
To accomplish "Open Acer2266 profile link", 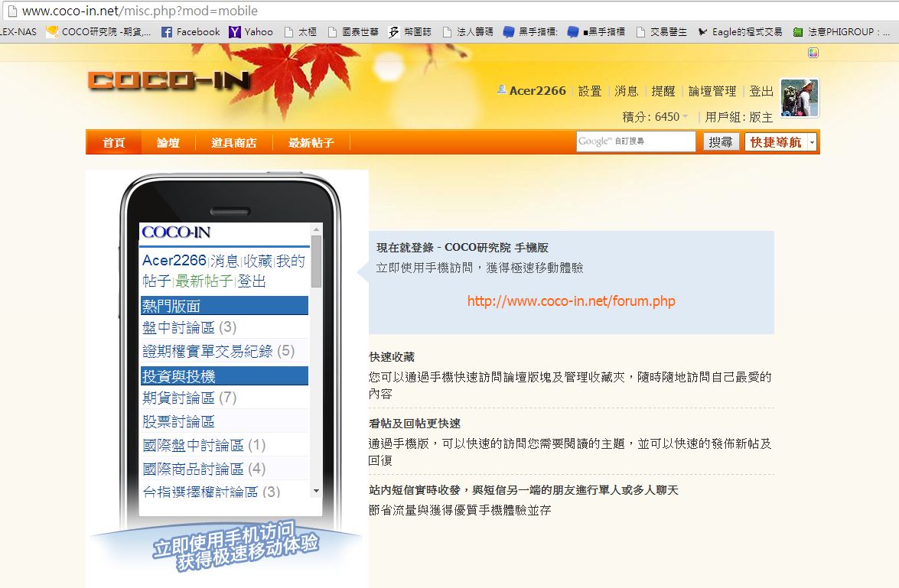I will tap(537, 90).
